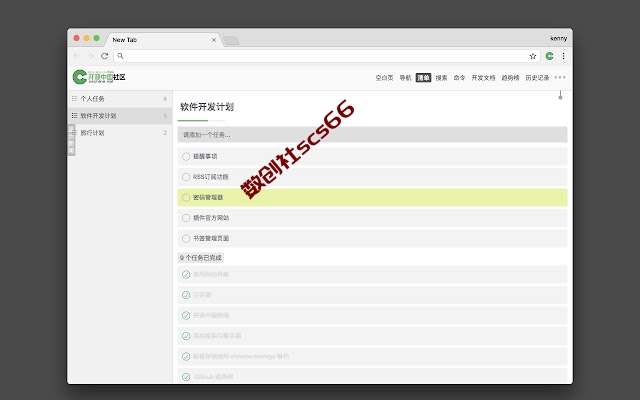Click the kenny profile button
640x400 pixels.
(558, 38)
